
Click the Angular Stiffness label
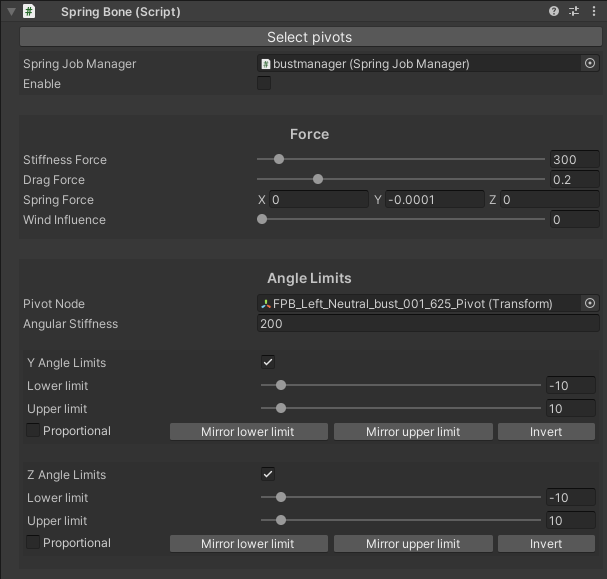(x=70, y=324)
